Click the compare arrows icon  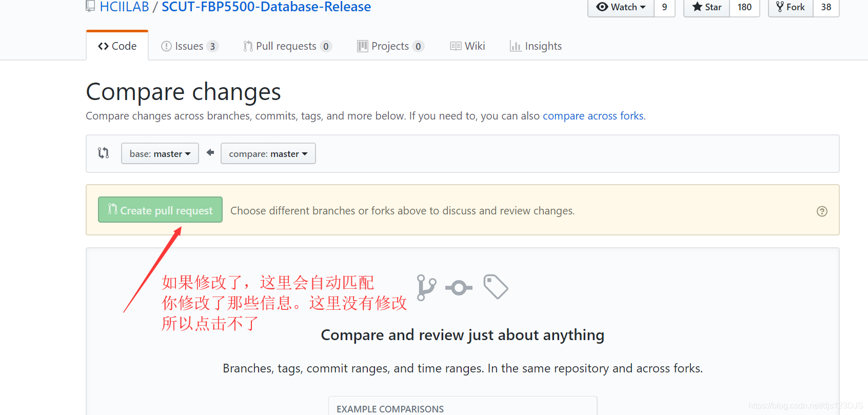click(x=104, y=153)
